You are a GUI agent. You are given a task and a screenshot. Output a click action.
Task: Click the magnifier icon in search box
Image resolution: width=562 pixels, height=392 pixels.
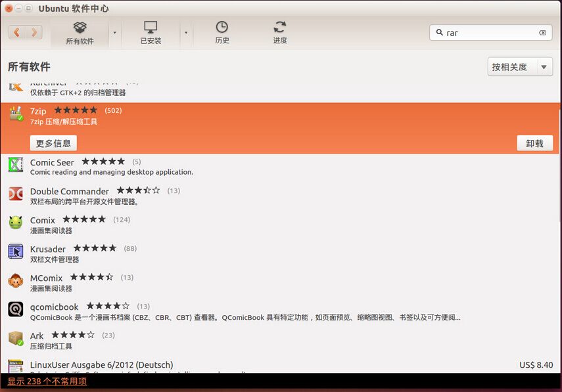pos(439,33)
